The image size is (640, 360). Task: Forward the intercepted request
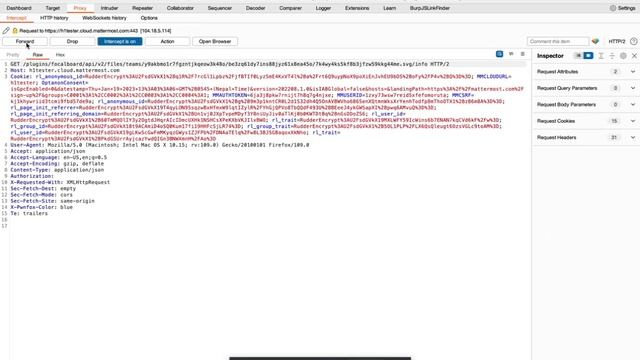tap(25, 41)
